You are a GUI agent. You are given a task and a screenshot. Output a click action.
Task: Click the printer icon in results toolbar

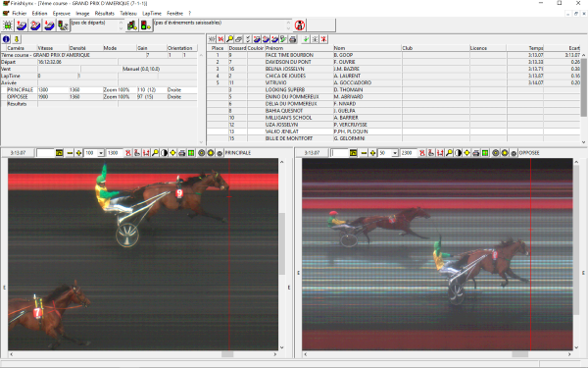point(293,39)
